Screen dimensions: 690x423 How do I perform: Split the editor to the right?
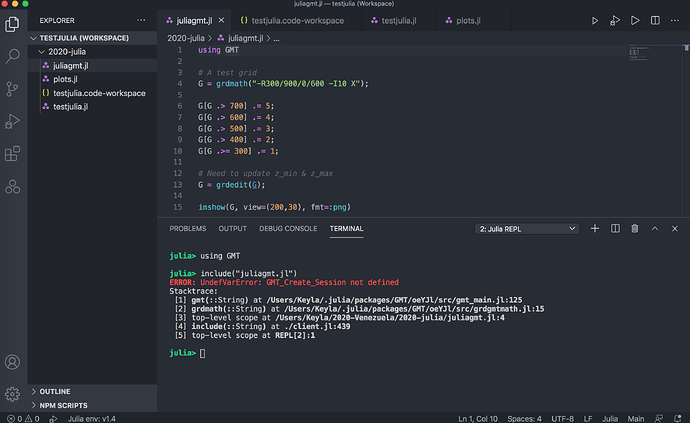pos(655,20)
